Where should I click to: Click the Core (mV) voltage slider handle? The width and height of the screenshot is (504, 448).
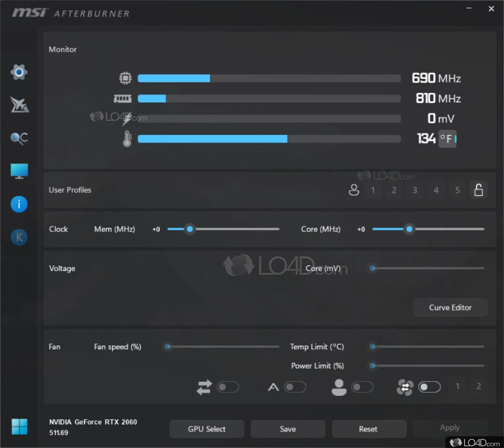[x=372, y=268]
